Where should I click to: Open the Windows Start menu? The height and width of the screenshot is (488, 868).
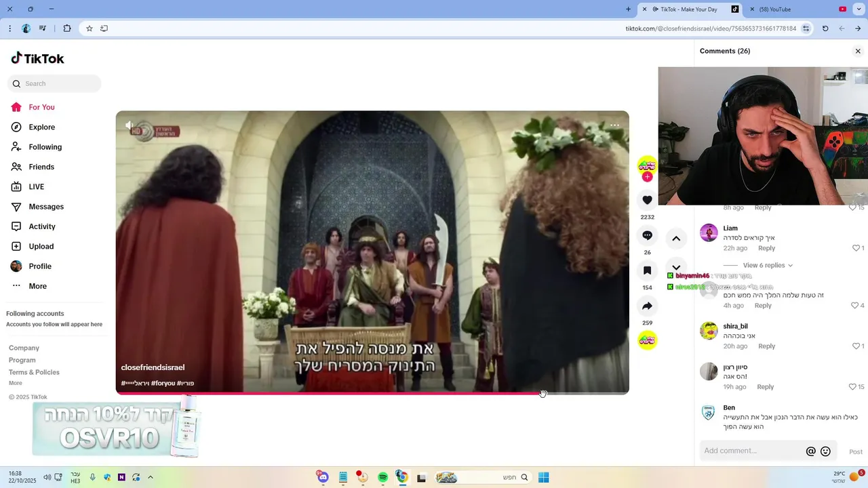(x=543, y=477)
